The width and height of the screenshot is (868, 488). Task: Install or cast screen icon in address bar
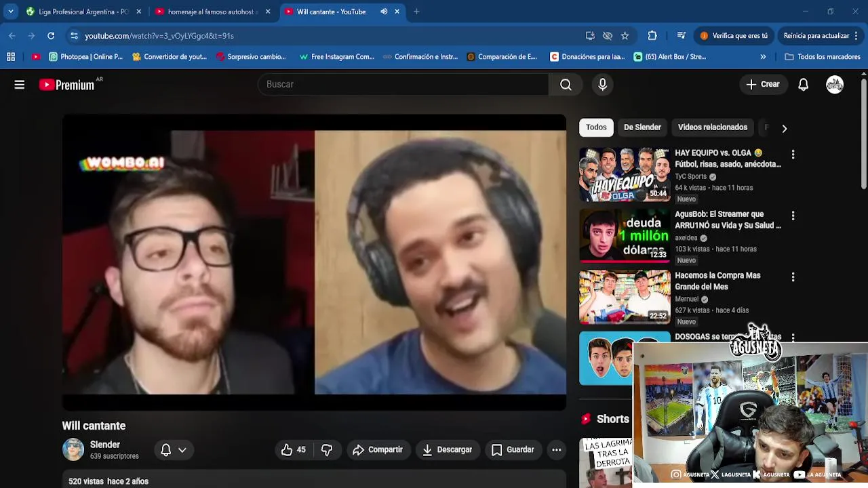pyautogui.click(x=590, y=36)
